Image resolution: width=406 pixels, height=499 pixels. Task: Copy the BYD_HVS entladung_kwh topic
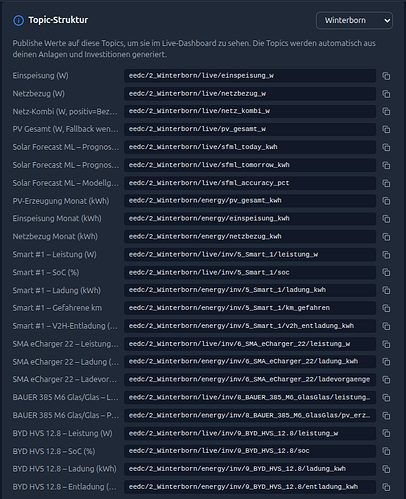(386, 487)
